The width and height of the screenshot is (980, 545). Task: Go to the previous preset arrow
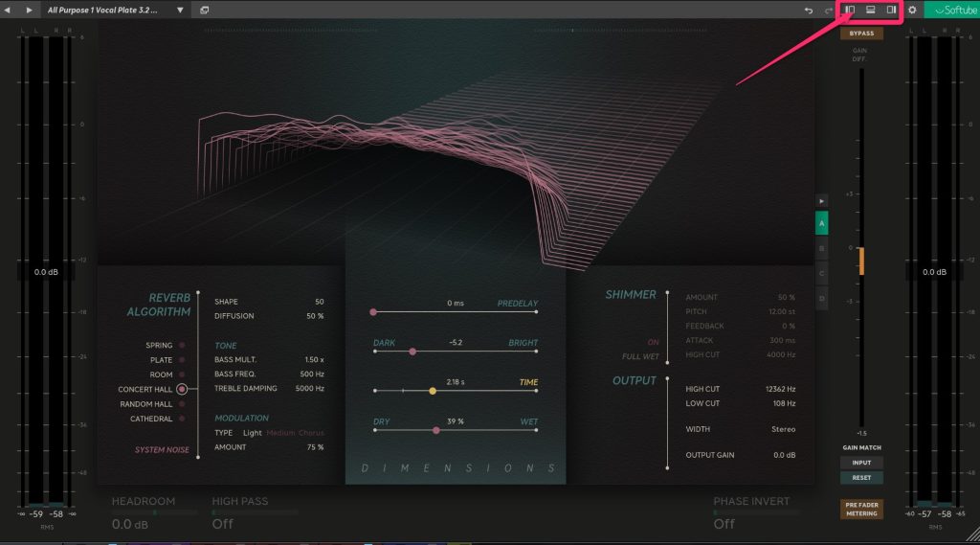10,10
